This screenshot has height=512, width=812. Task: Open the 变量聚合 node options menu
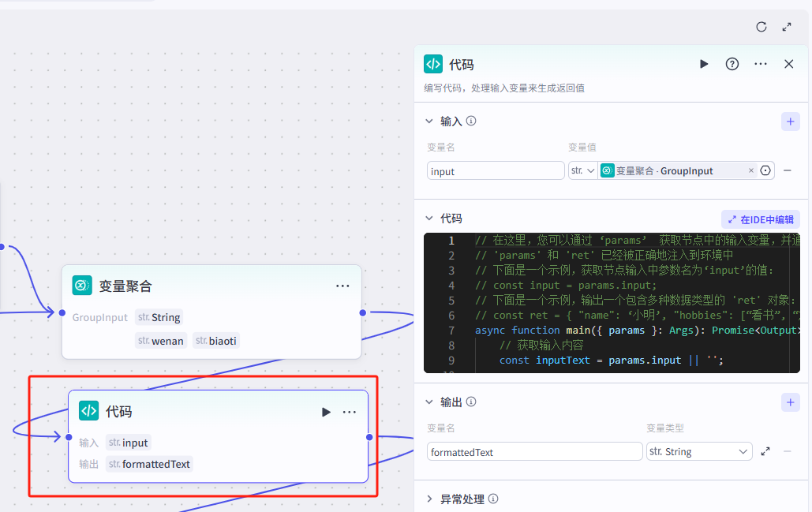point(342,286)
